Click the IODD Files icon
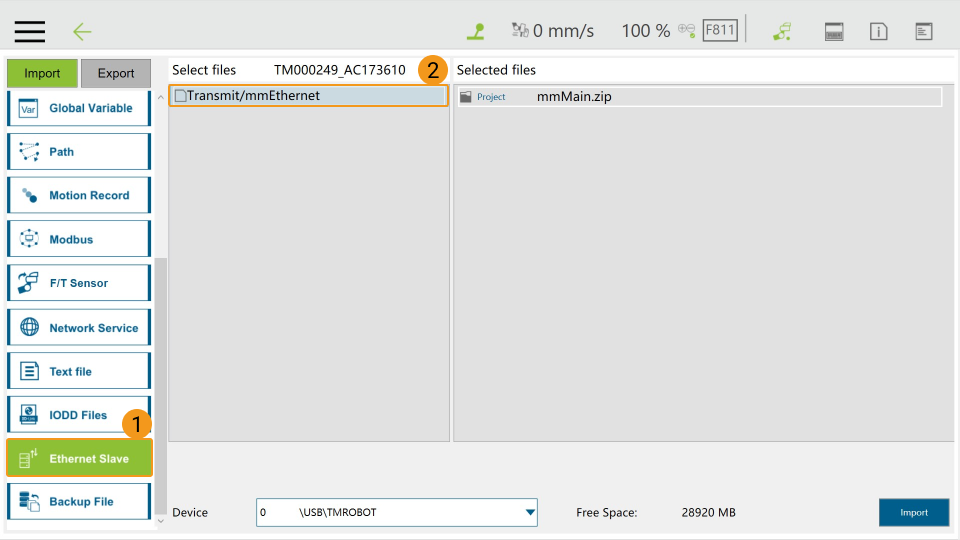This screenshot has width=960, height=540. click(28, 414)
